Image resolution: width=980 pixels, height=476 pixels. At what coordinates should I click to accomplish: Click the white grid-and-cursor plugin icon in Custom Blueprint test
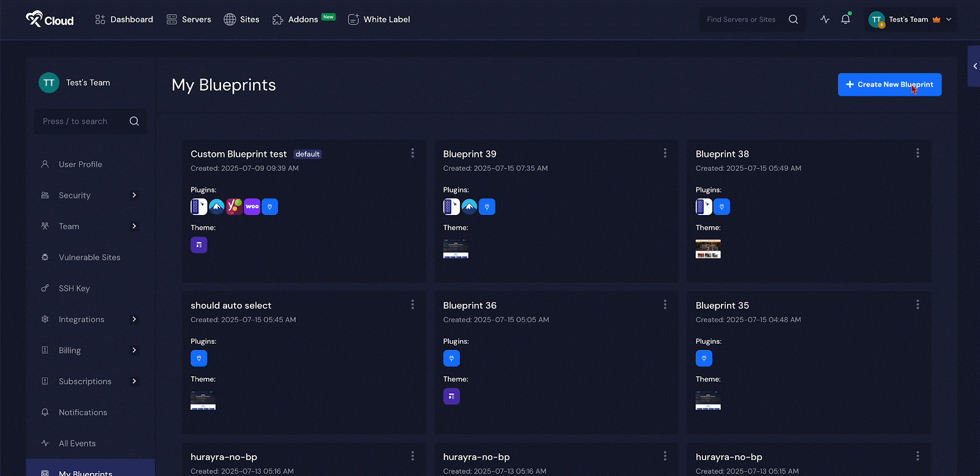pyautogui.click(x=199, y=206)
